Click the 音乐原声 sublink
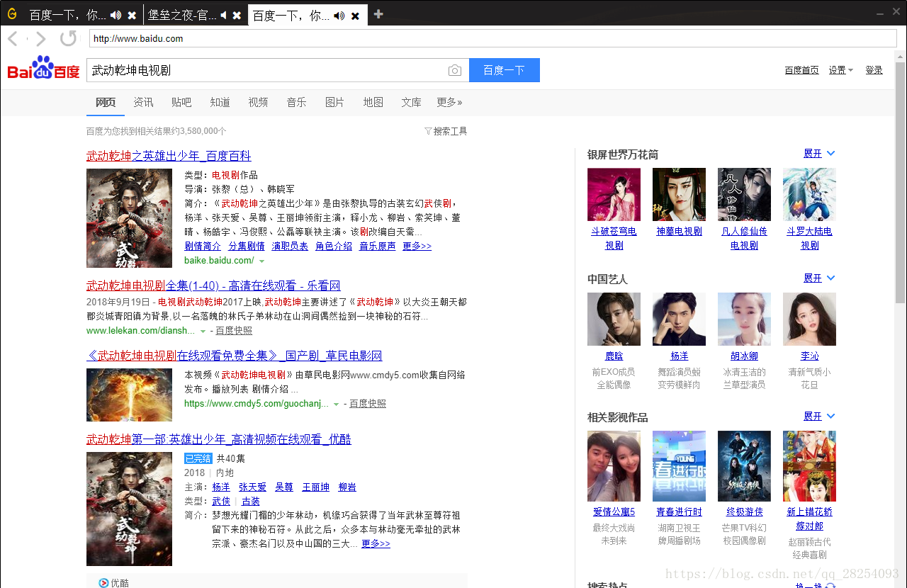This screenshot has height=588, width=907. (x=378, y=246)
